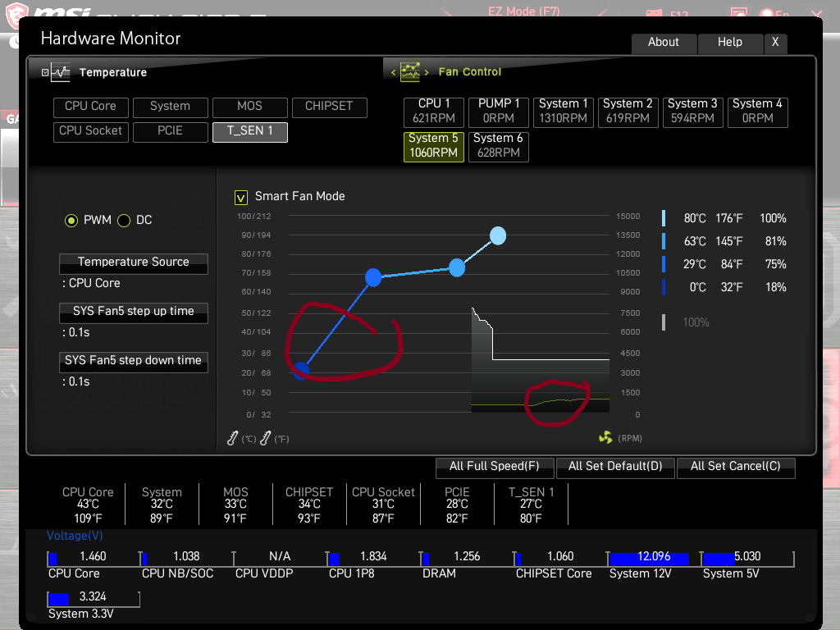This screenshot has width=840, height=630.
Task: Select the MOS temperature button
Action: pyautogui.click(x=250, y=107)
